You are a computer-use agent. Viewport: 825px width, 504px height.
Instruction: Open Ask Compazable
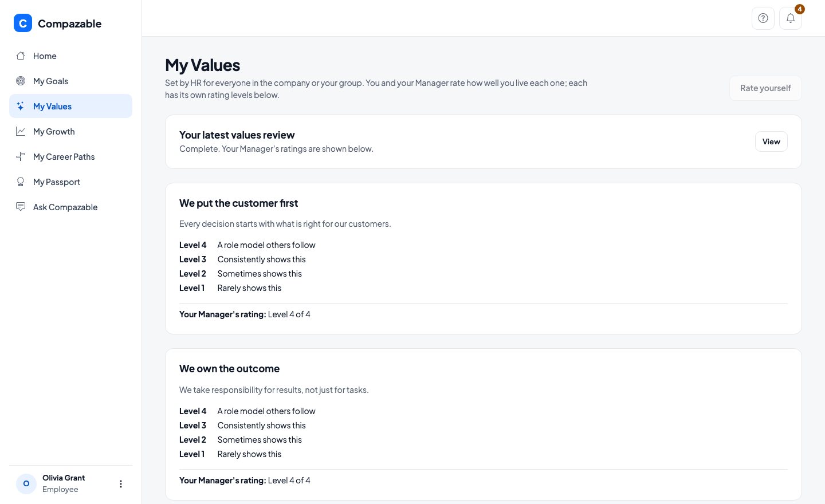click(x=70, y=207)
